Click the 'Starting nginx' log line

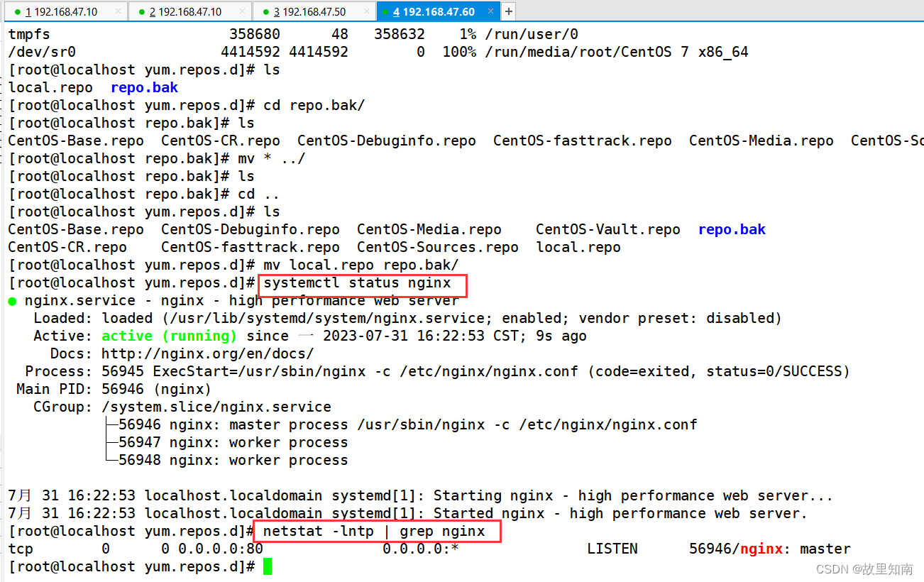click(421, 495)
